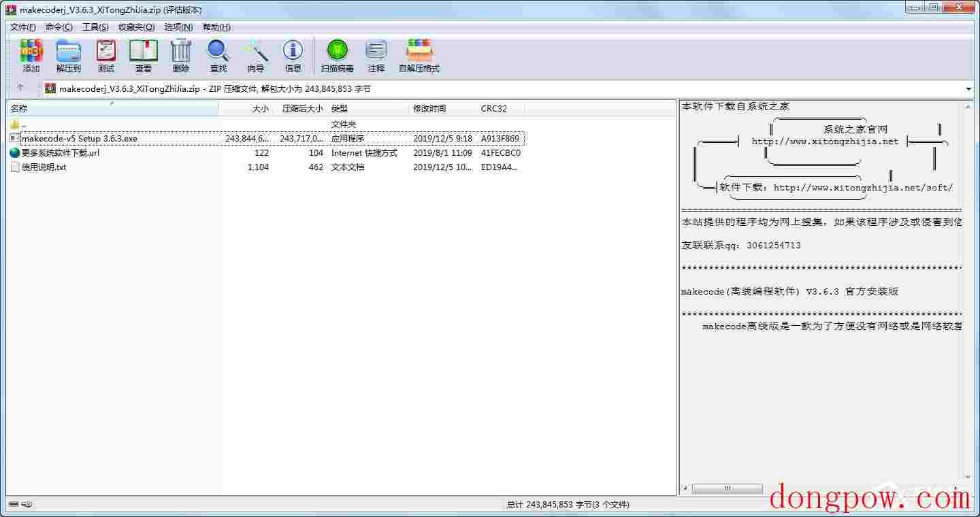This screenshot has height=517, width=980.
Task: Sort by the Type (类型) column header
Action: coord(368,108)
